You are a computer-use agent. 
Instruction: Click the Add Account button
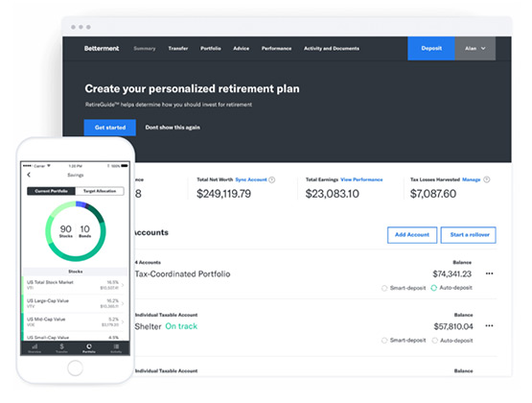tap(412, 235)
